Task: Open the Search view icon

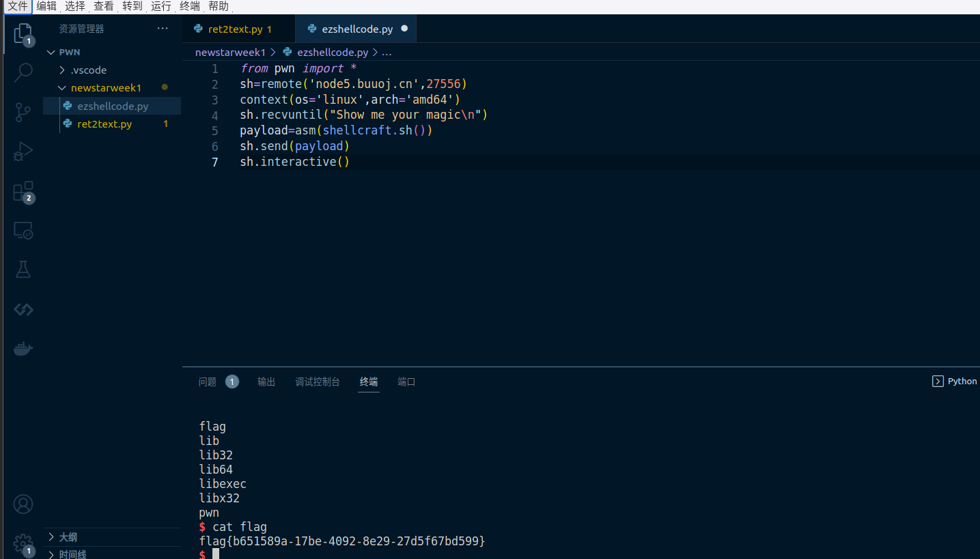Action: [23, 72]
